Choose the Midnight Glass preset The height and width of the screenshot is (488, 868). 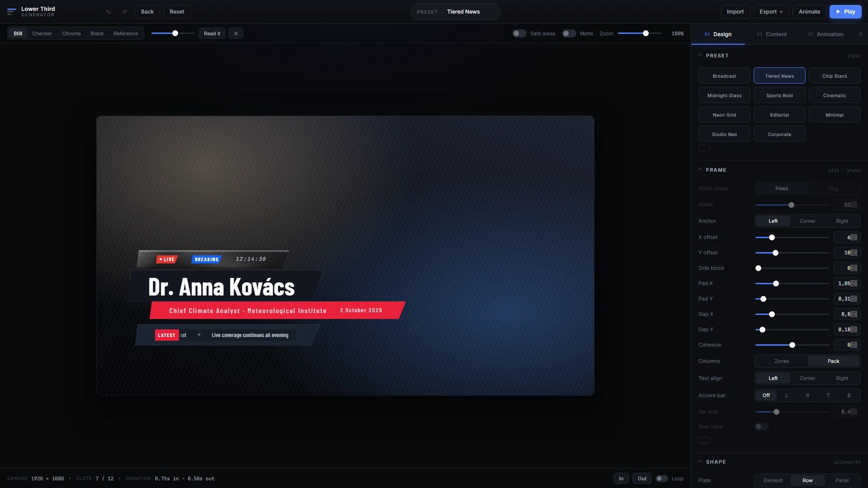724,95
